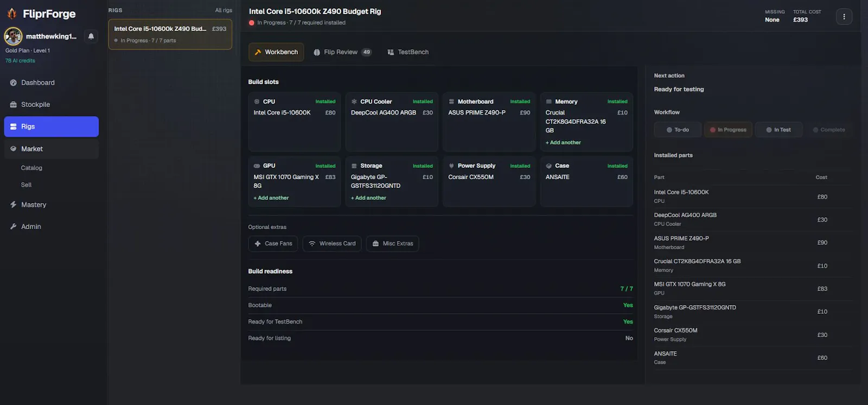Image resolution: width=868 pixels, height=405 pixels.
Task: Click the Motherboard slot icon
Action: click(x=451, y=102)
